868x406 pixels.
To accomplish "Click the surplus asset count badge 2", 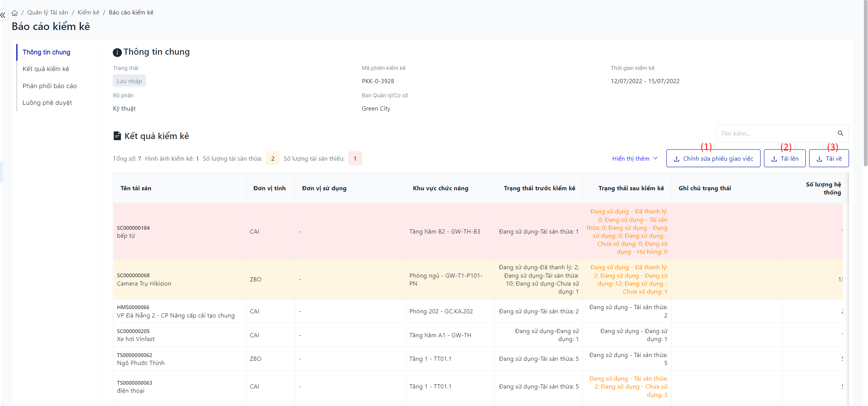I will [x=273, y=158].
